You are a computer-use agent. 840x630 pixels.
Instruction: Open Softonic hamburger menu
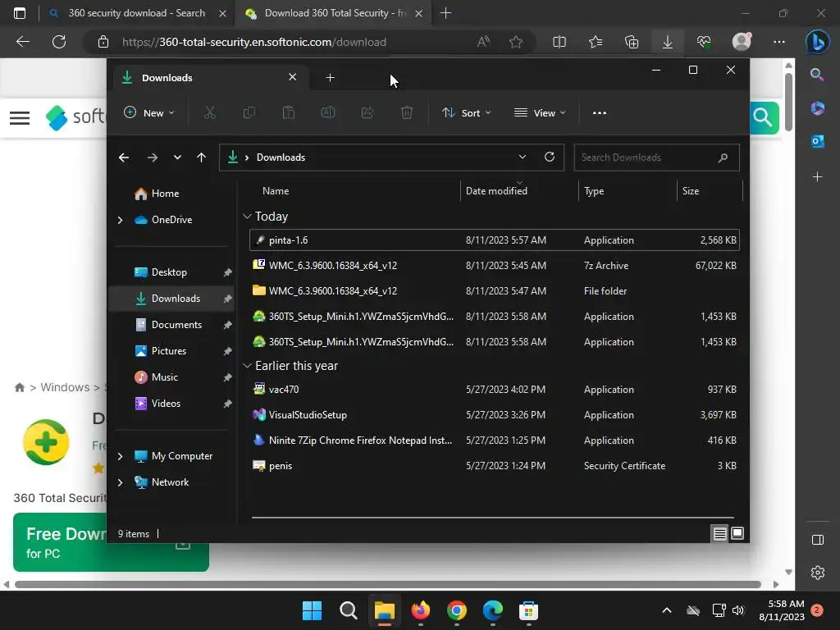click(20, 118)
